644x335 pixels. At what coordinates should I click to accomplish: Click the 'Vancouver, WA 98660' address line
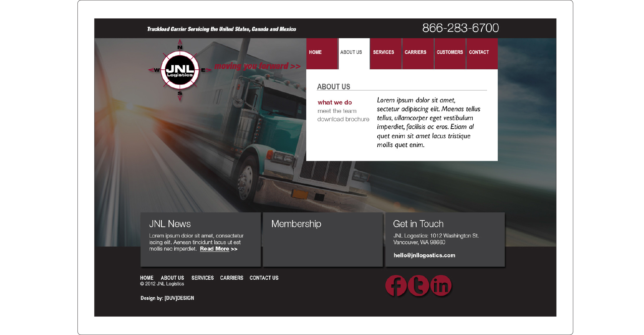point(419,242)
